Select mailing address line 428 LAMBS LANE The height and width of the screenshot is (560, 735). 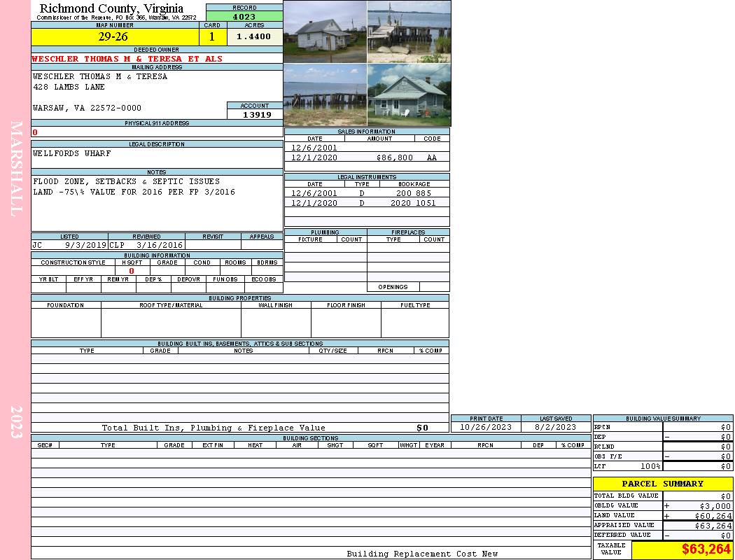(x=69, y=87)
